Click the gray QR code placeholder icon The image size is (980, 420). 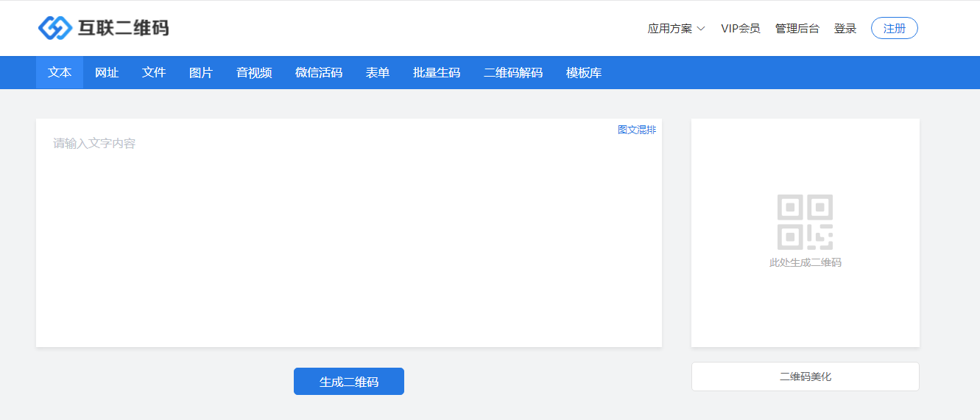click(x=805, y=222)
